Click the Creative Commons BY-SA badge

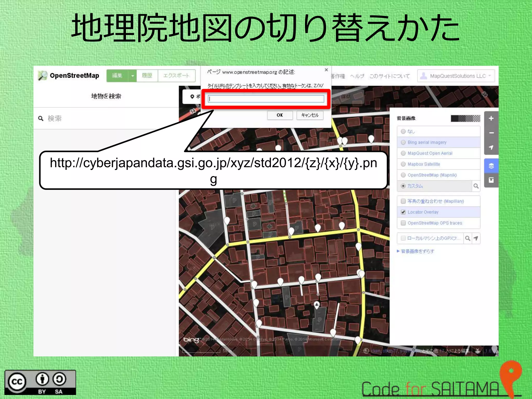(x=40, y=382)
